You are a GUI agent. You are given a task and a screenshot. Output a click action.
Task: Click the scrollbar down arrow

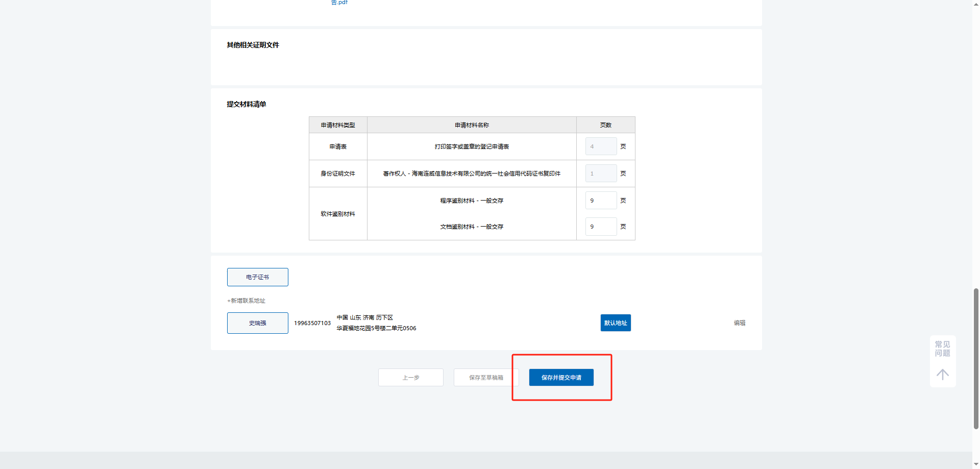click(976, 464)
